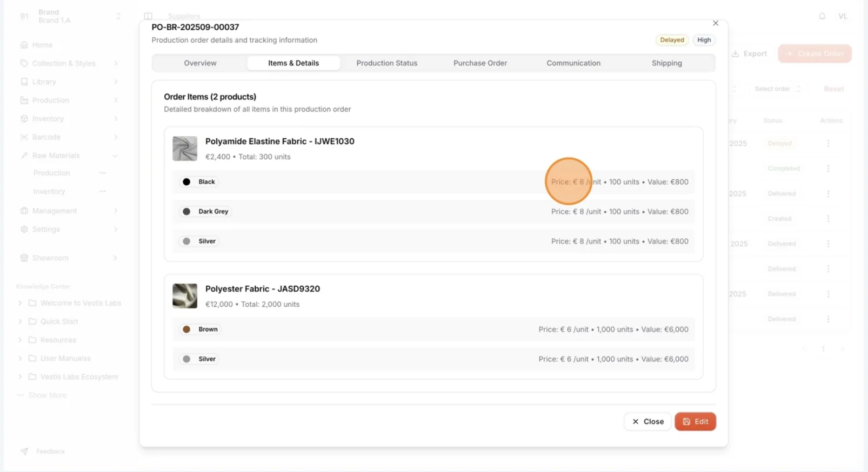
Task: Open the Polyester Fabric thumbnail
Action: click(x=185, y=296)
